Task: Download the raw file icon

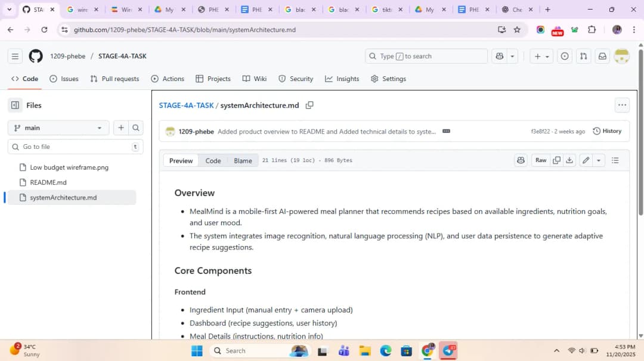Action: (569, 160)
